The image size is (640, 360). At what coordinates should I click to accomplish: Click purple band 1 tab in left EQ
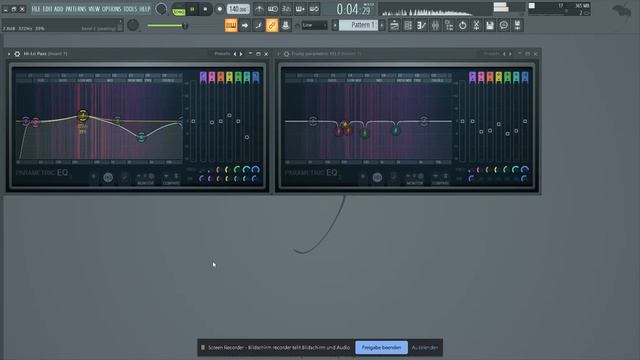[x=203, y=77]
